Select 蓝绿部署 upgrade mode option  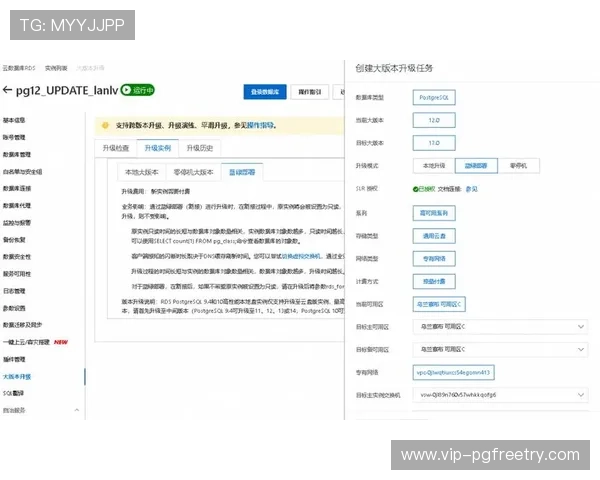point(476,165)
